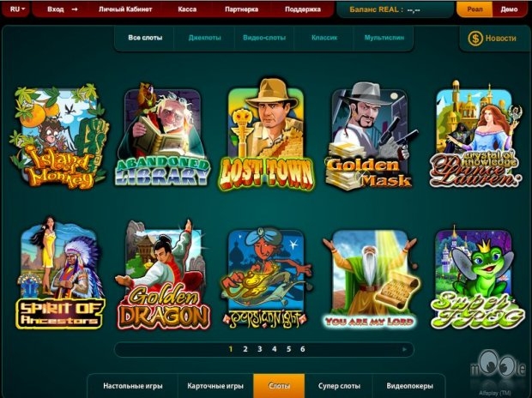Open the Lost Town slot game

tap(266, 134)
